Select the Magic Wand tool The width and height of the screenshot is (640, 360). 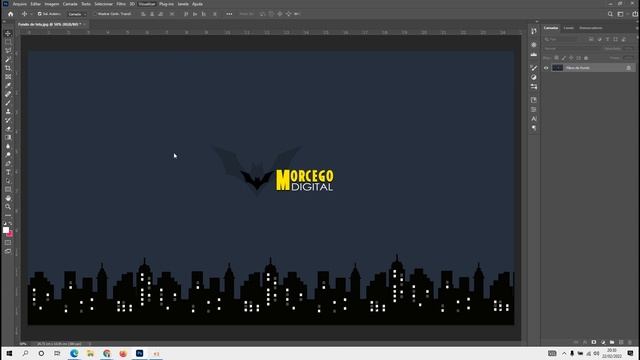(8, 59)
